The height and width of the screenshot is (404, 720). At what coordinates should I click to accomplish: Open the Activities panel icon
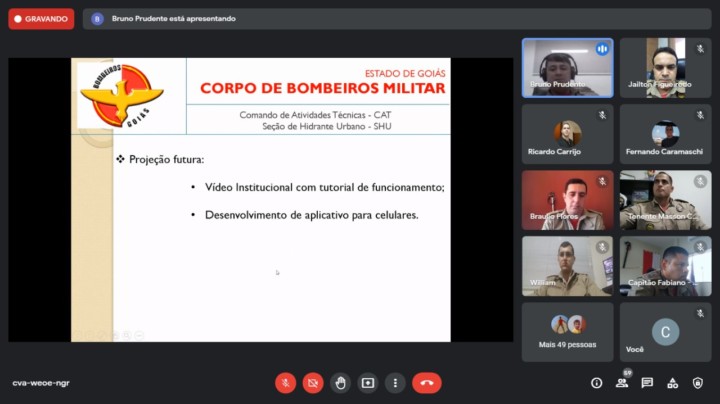pyautogui.click(x=672, y=383)
